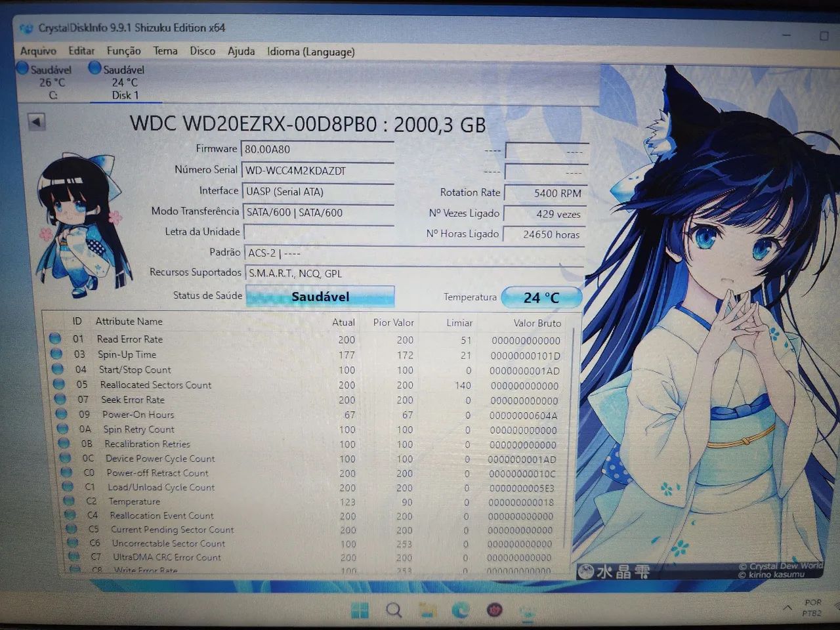Screen dimensions: 840x630
Task: Click the status orb for Read Error Rate
Action: click(x=55, y=339)
